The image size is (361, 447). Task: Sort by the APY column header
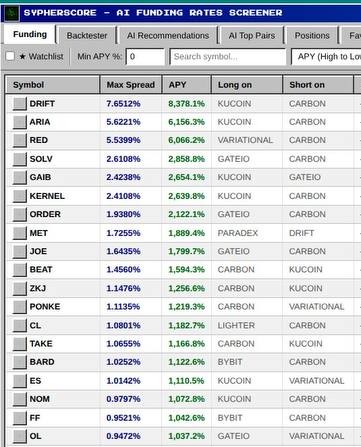186,85
